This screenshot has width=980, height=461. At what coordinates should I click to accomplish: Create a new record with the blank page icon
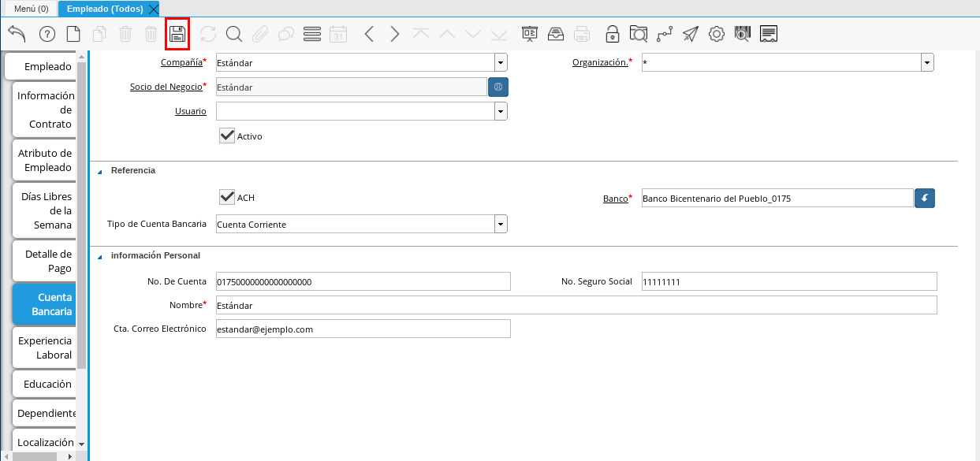click(x=73, y=34)
